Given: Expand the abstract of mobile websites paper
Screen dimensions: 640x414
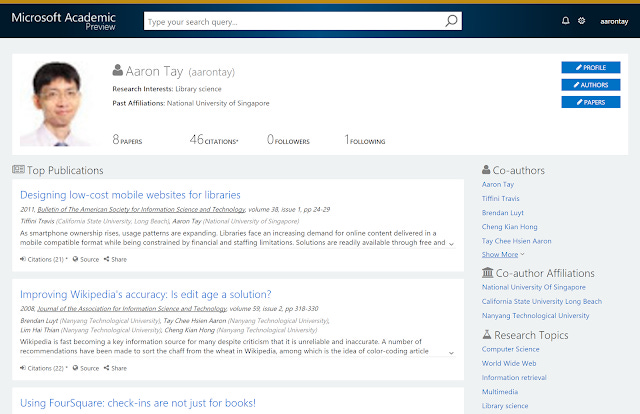Looking at the screenshot, I should click(x=451, y=244).
